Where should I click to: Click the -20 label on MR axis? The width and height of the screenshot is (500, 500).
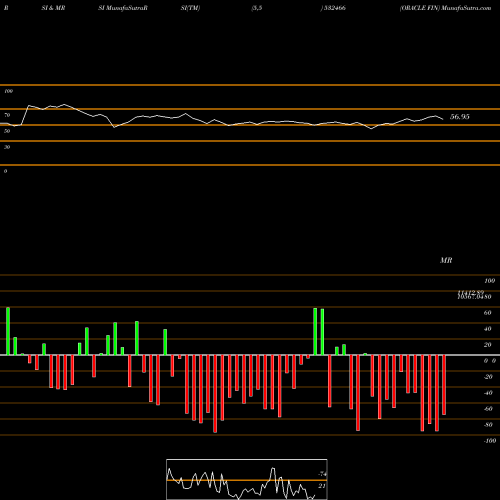point(488,377)
